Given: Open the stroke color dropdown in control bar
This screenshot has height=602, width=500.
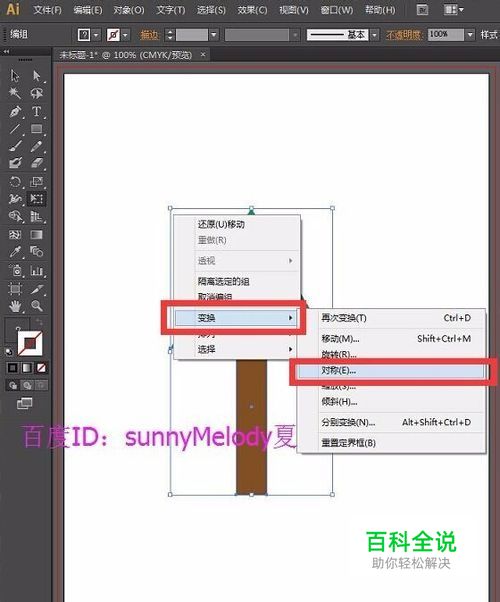Looking at the screenshot, I should click(x=125, y=35).
